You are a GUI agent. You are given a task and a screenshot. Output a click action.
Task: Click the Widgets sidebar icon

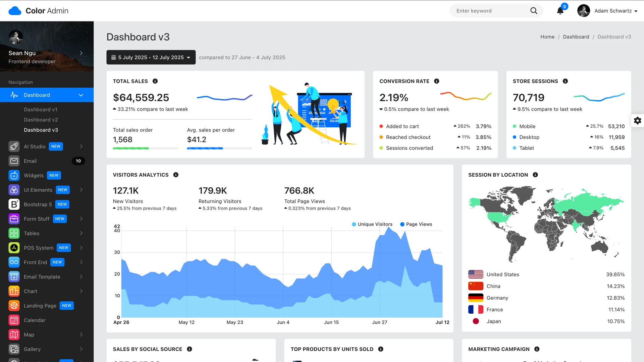(x=14, y=175)
